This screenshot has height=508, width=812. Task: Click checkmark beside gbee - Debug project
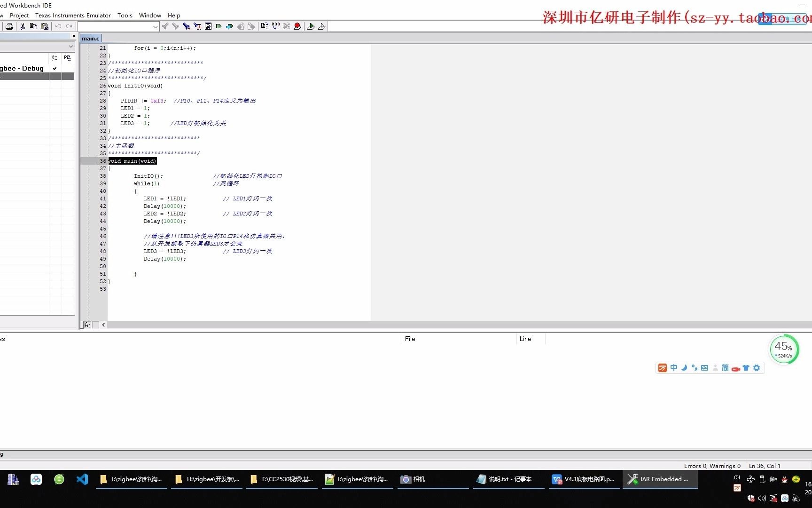[x=55, y=68]
